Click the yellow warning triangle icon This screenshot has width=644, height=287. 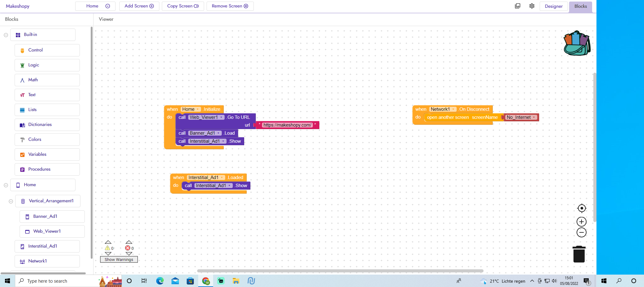pos(107,248)
